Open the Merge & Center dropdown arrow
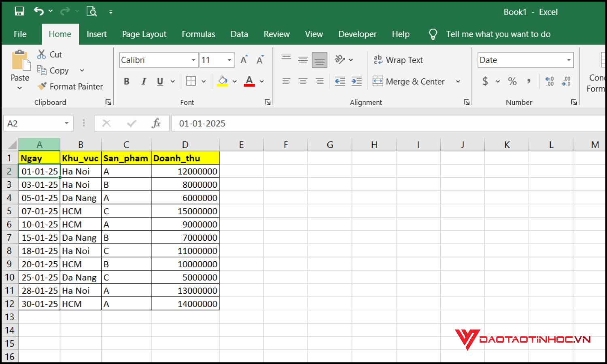This screenshot has height=364, width=607. (458, 81)
